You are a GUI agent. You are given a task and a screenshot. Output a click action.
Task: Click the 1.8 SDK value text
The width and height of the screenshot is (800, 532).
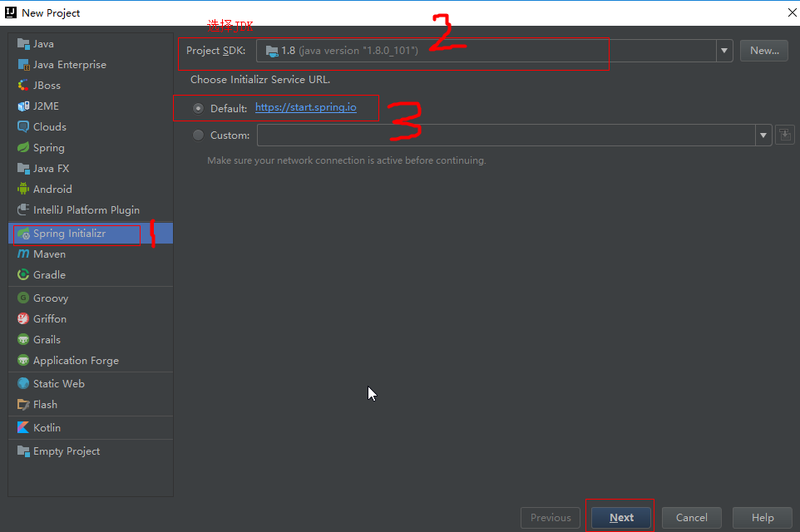pos(289,51)
